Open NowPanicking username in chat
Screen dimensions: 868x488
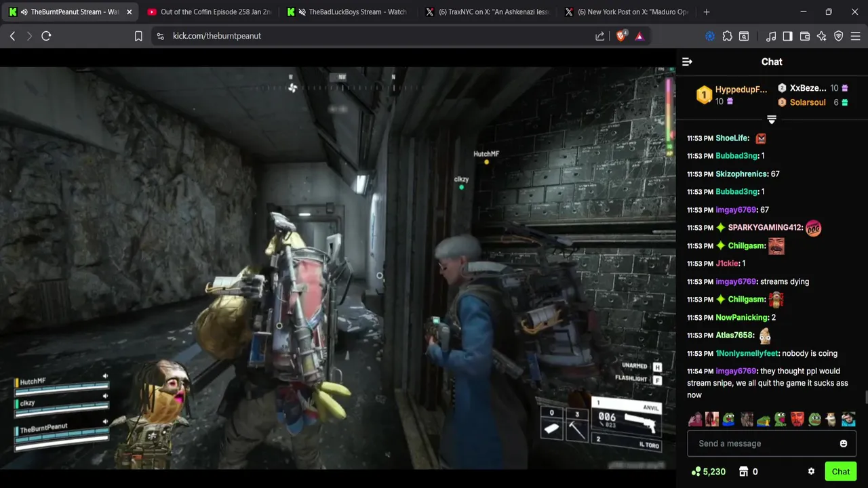pos(742,317)
